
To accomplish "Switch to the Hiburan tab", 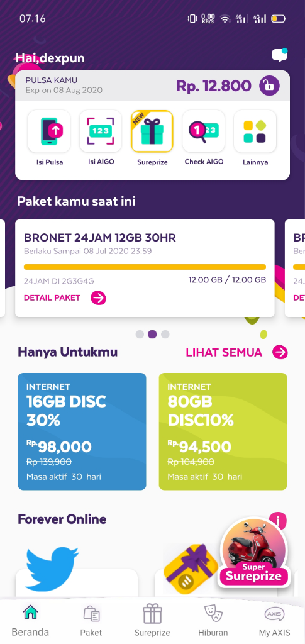I will 213,621.
